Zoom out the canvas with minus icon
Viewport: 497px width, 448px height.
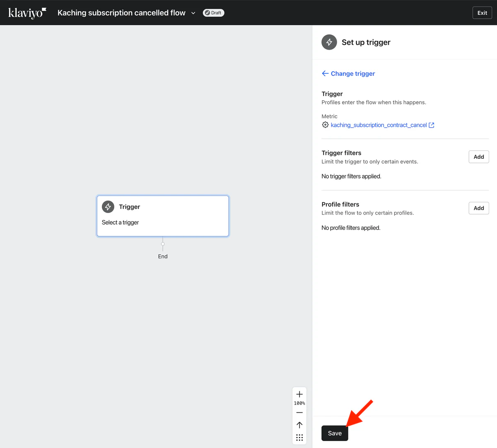(299, 413)
